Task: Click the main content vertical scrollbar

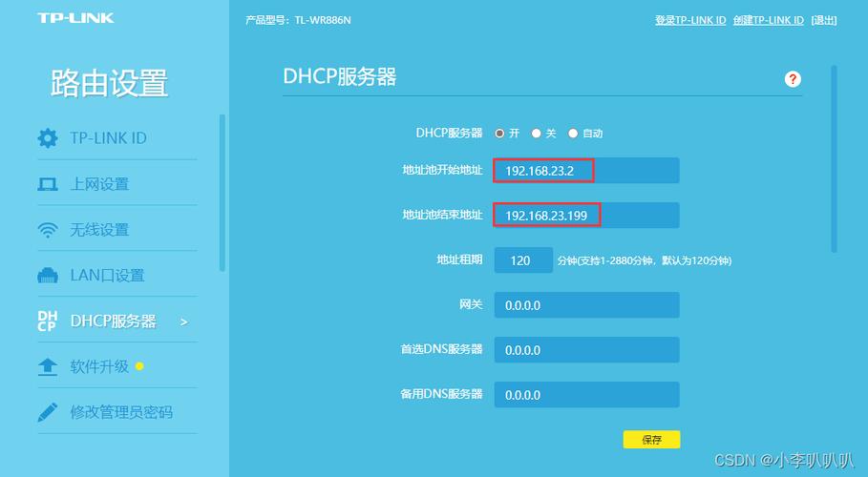Action: (835, 159)
